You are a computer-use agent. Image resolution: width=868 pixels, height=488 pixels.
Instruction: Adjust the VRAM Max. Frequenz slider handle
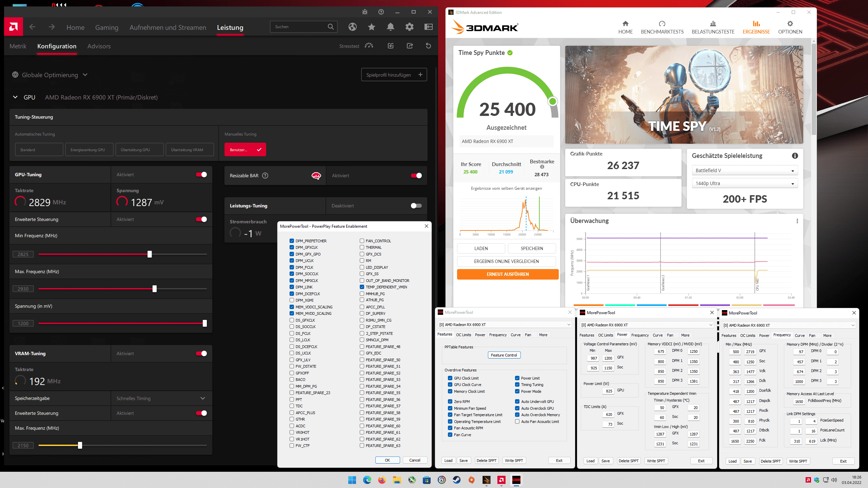(x=80, y=445)
